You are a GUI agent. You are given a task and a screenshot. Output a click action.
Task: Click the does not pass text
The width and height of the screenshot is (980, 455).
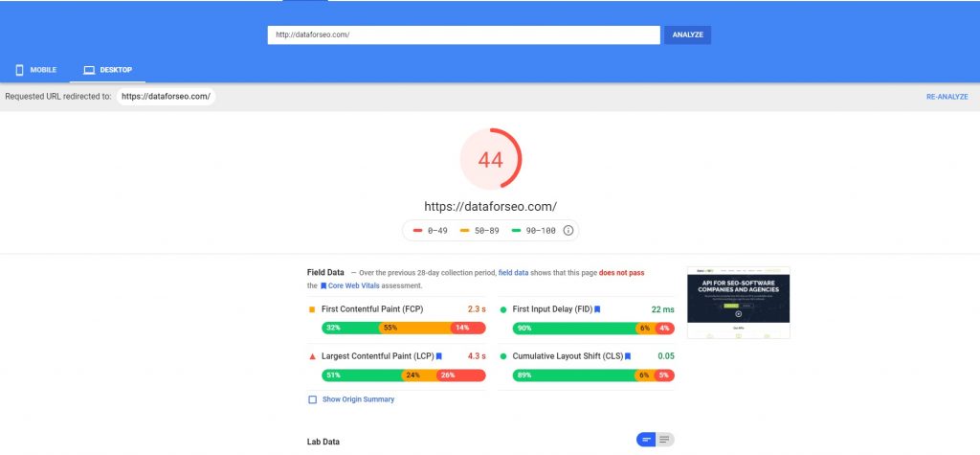coord(621,273)
